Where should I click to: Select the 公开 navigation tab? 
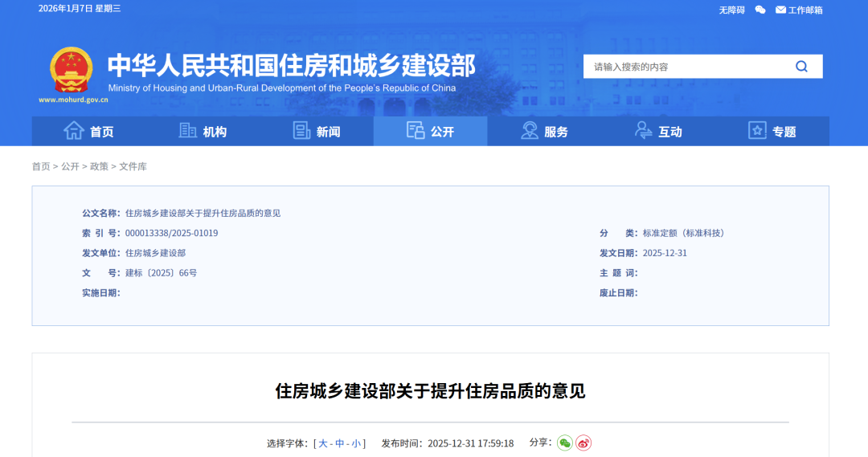tap(430, 131)
